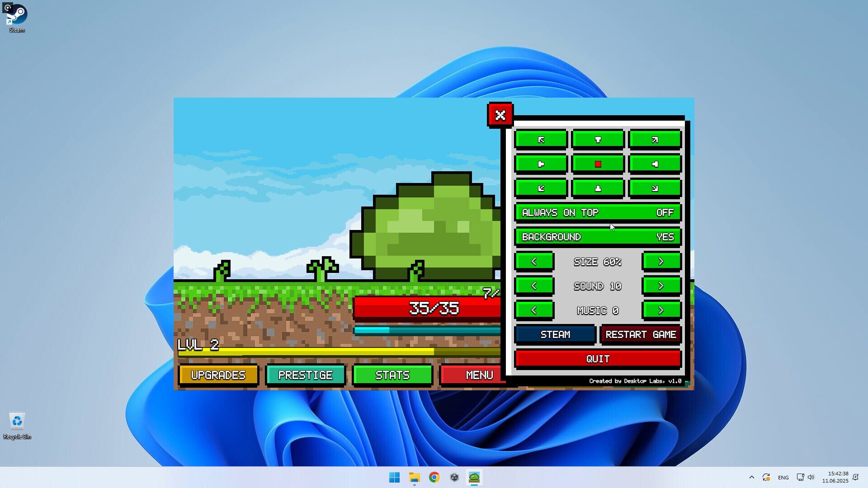
Task: Select the bottom-left corner position arrow
Action: 541,188
